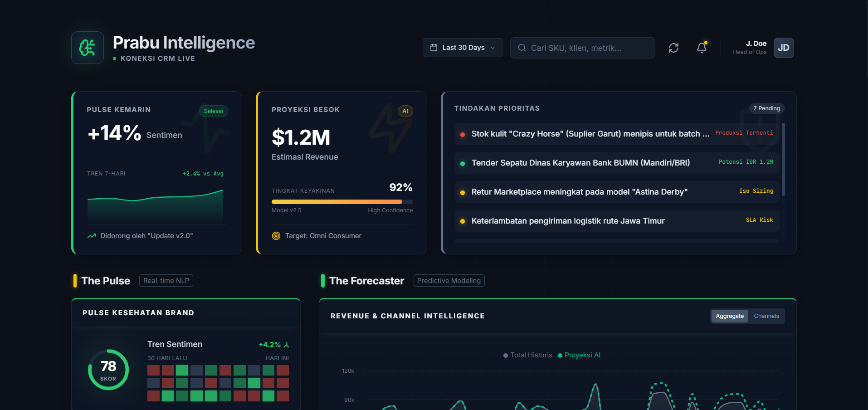Click the confidence level progress bar
This screenshot has width=868, height=410.
342,202
